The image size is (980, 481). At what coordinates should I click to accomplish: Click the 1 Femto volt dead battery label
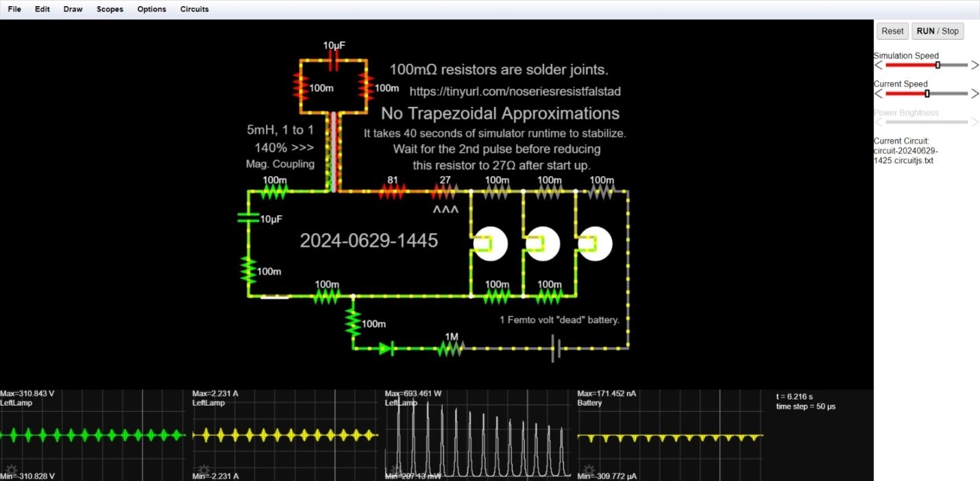coord(560,320)
